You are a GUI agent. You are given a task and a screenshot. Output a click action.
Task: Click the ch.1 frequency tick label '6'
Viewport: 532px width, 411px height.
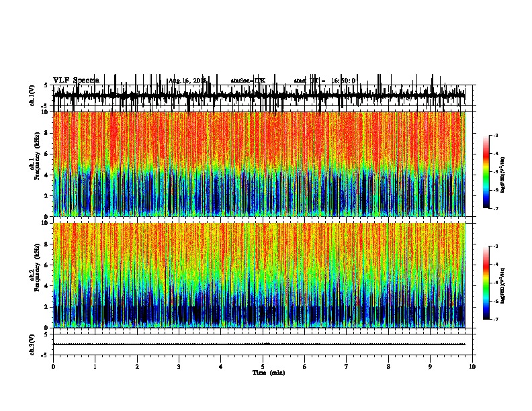[47, 154]
